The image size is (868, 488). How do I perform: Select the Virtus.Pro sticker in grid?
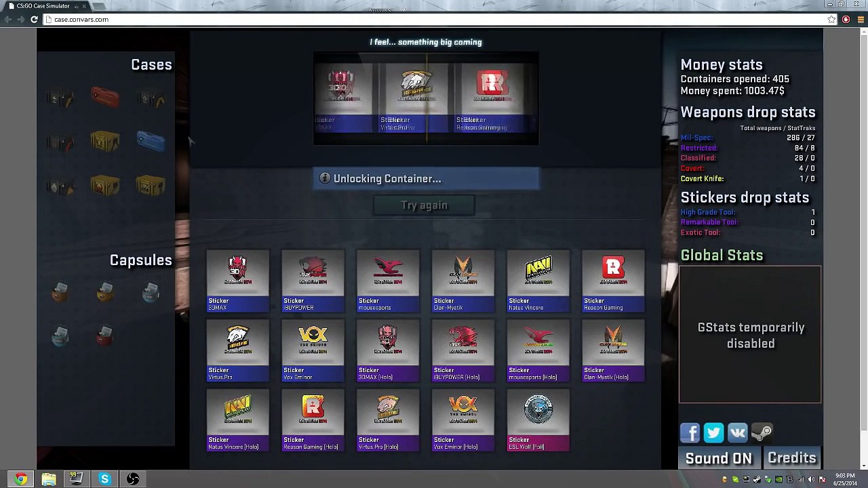(238, 351)
